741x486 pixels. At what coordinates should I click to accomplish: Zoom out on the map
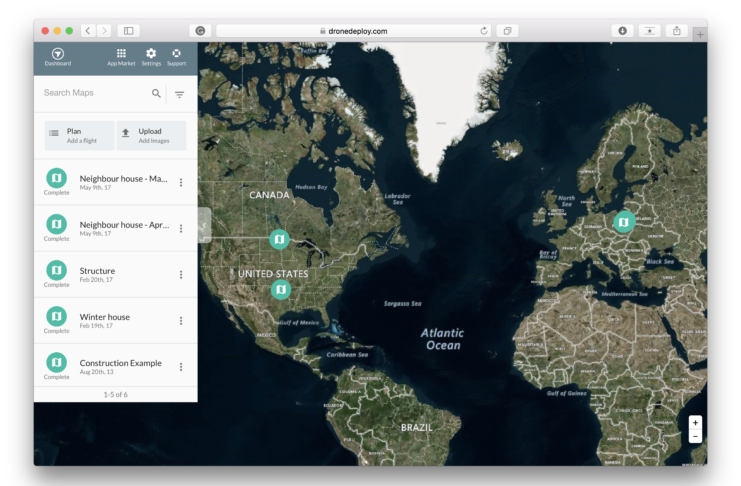(695, 436)
